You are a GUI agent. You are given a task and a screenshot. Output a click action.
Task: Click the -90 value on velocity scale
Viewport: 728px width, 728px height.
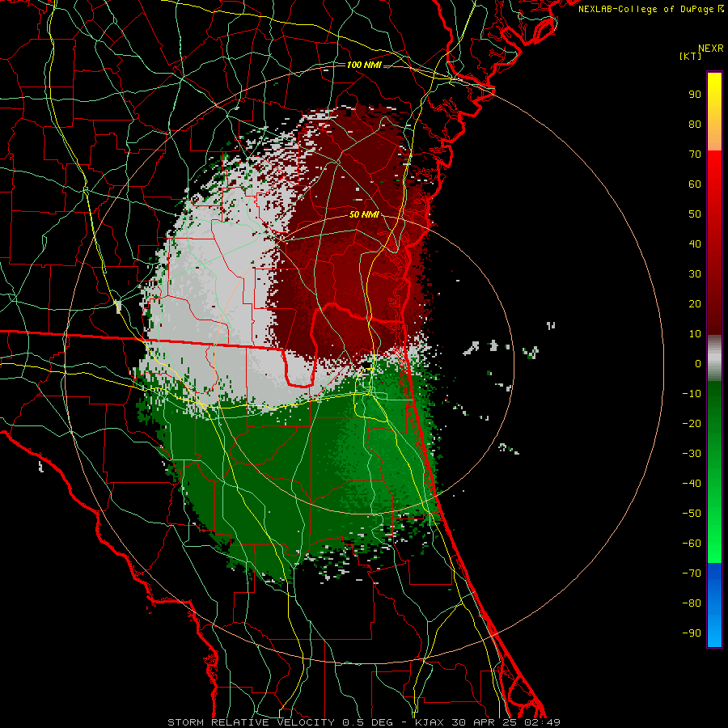click(692, 633)
